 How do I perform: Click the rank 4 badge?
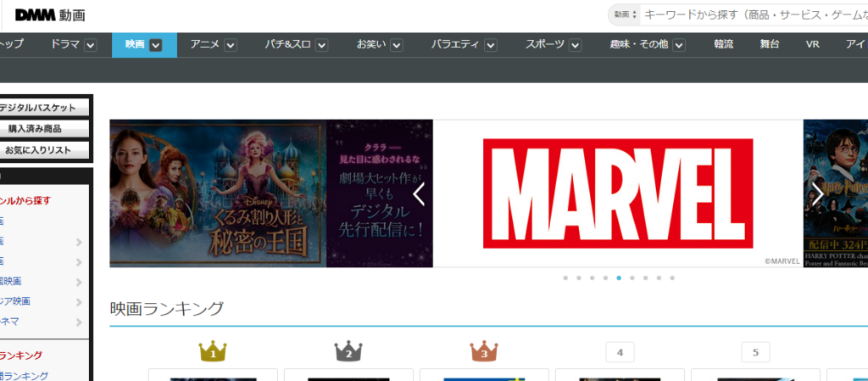pyautogui.click(x=620, y=352)
